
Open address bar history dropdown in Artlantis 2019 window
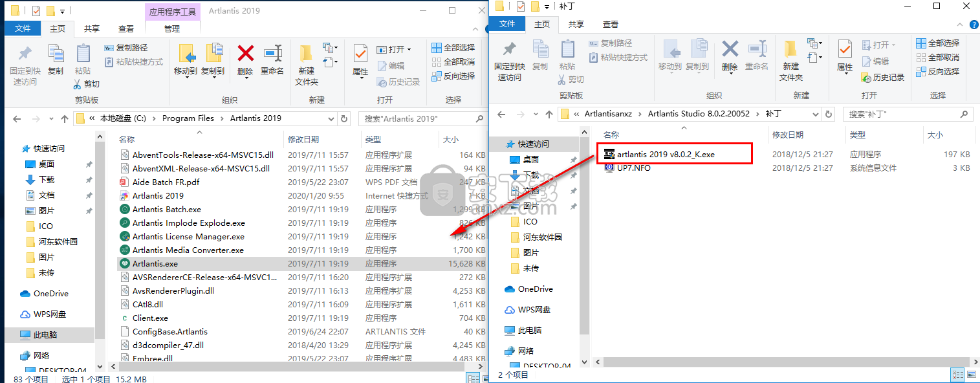pos(331,118)
